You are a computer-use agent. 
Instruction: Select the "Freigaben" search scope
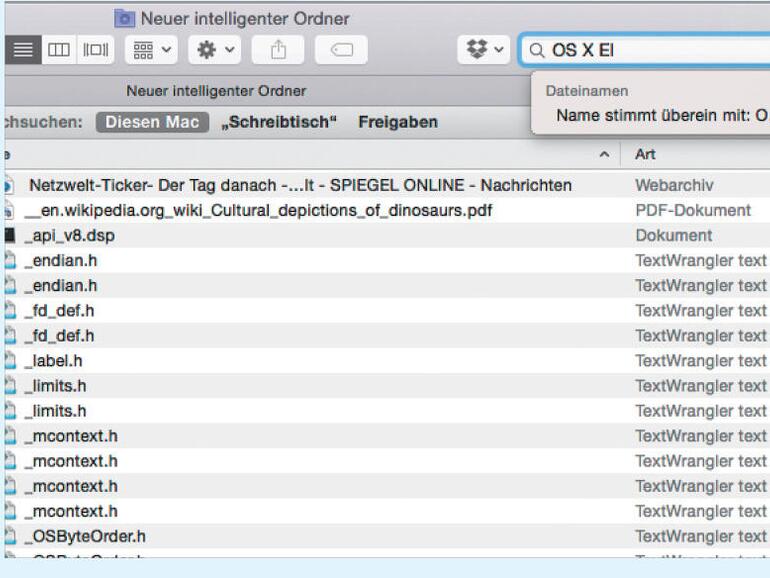click(x=398, y=122)
